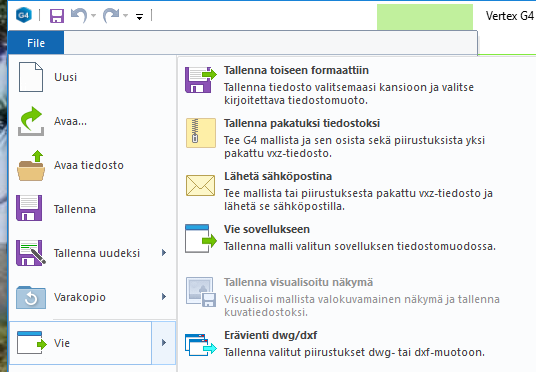This screenshot has width=537, height=372.
Task: Click the Uusi blank document icon
Action: 31,77
